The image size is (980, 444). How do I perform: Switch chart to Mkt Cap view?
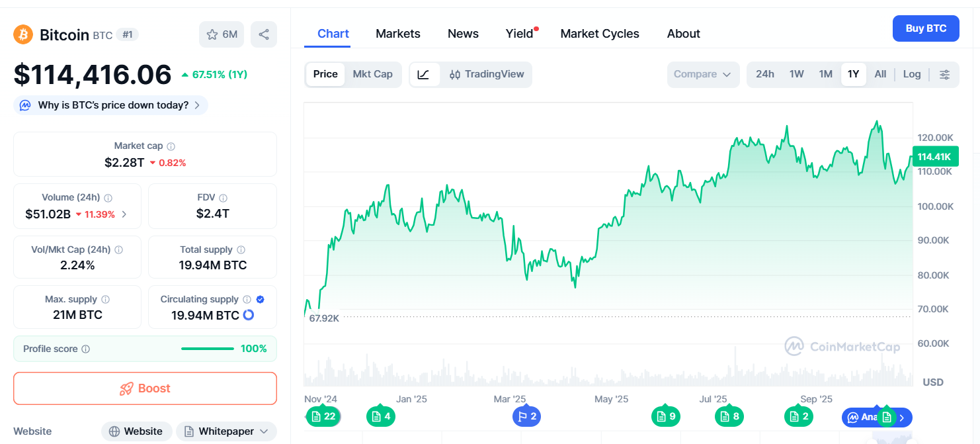tap(372, 74)
